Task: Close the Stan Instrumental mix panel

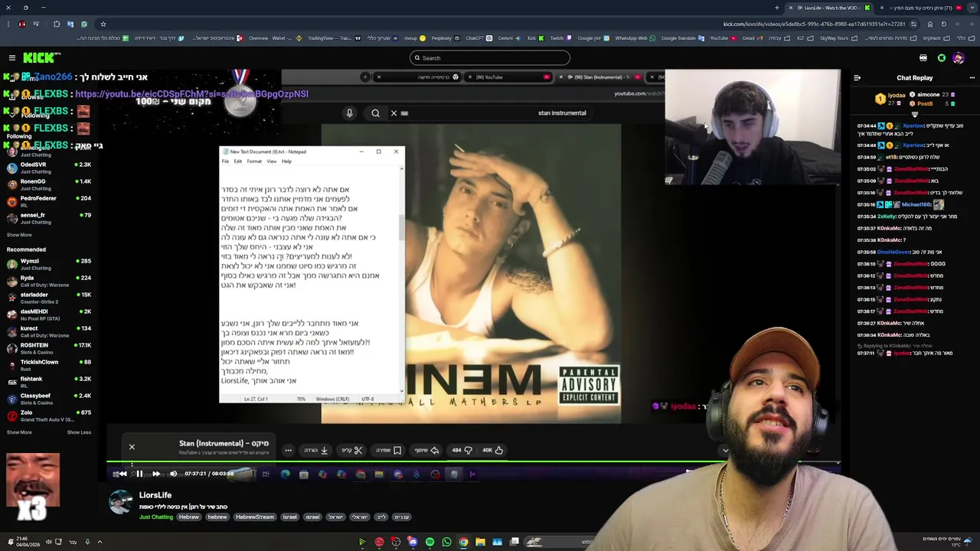Action: tap(132, 447)
